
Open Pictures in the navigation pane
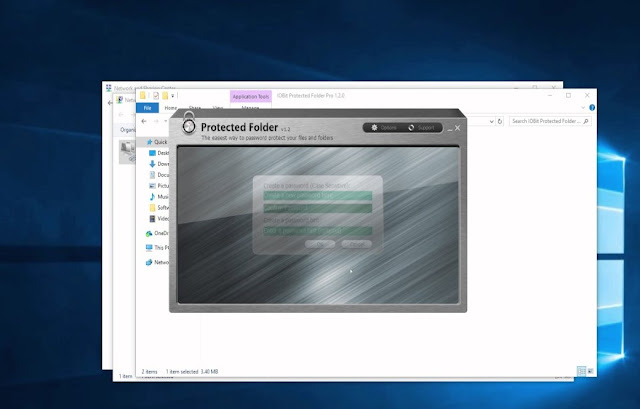[x=158, y=186]
